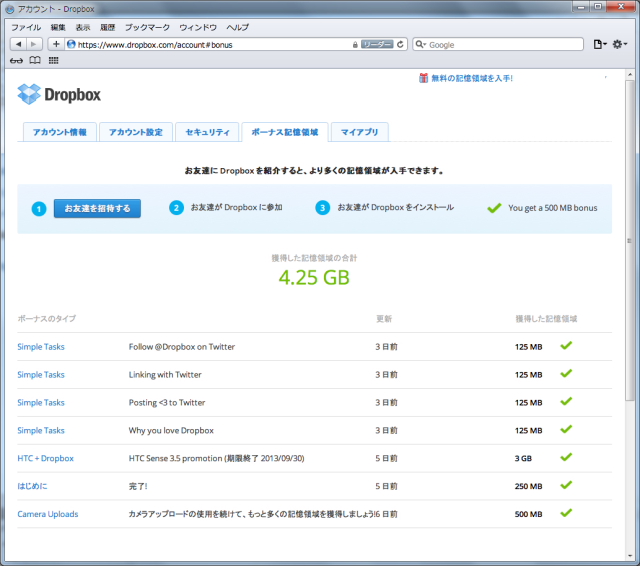640x566 pixels.
Task: Open the page menu icon
Action: [600, 44]
